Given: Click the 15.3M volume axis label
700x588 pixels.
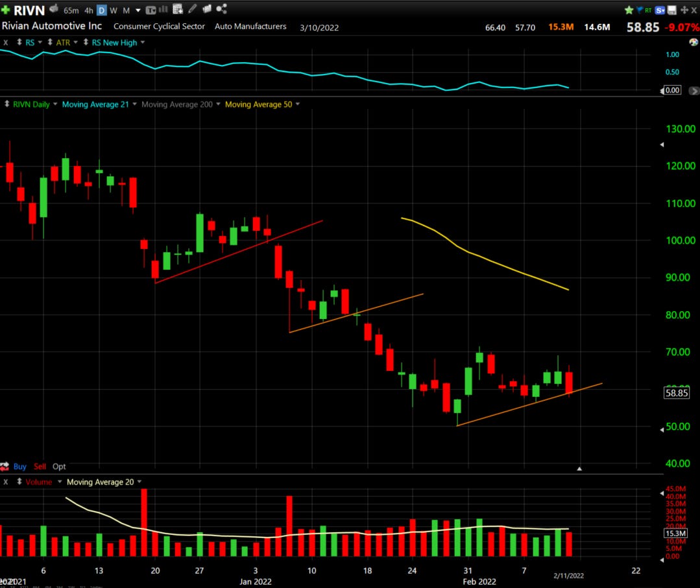Looking at the screenshot, I should point(675,534).
